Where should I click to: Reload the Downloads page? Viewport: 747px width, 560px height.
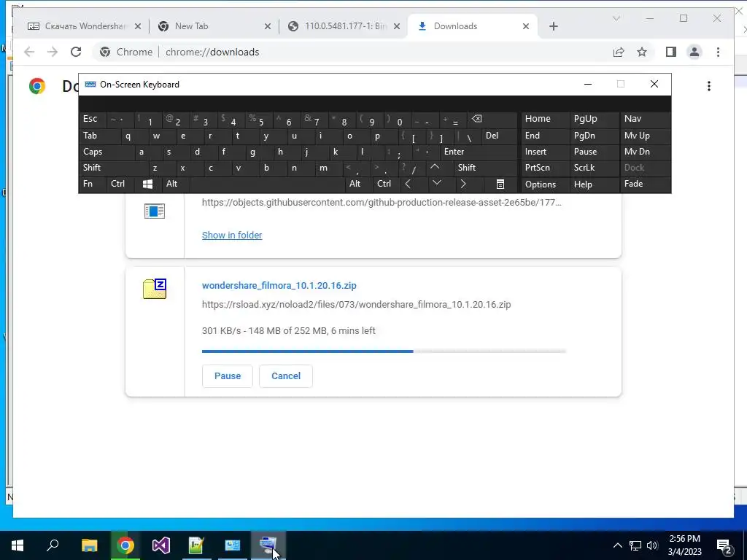(76, 52)
